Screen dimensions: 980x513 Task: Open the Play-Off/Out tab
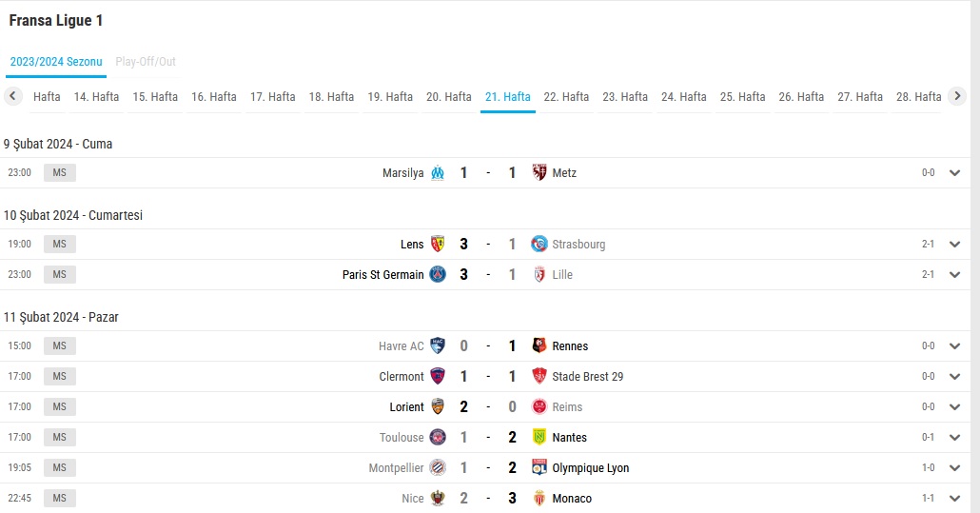[x=146, y=61]
